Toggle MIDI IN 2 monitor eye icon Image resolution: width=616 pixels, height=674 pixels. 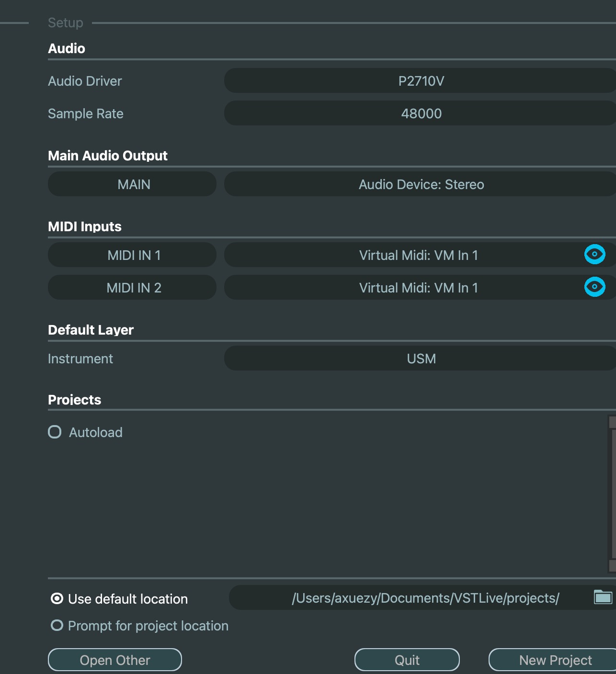click(594, 287)
